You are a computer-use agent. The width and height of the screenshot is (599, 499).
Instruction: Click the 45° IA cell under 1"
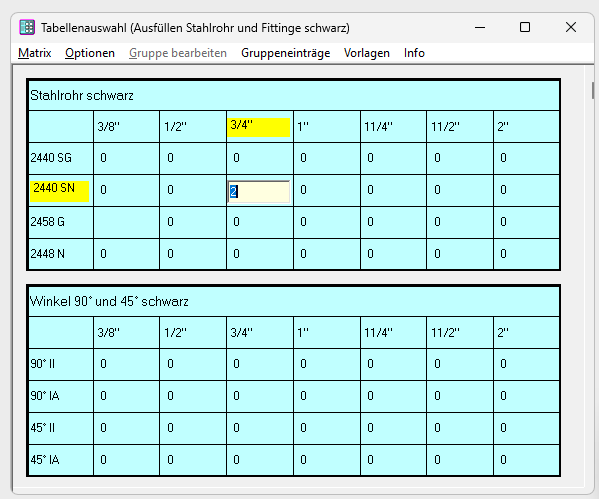tap(327, 460)
